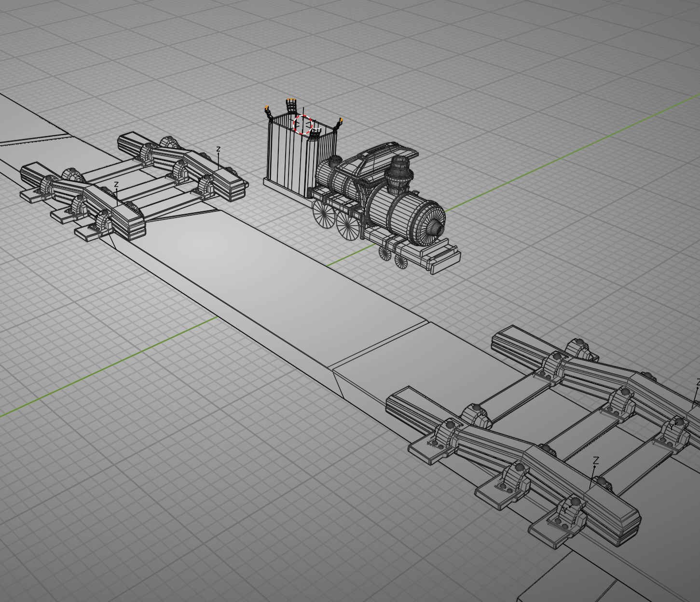Click the nearest rail clamp on lower-right track
700x602 pixels.
click(569, 511)
